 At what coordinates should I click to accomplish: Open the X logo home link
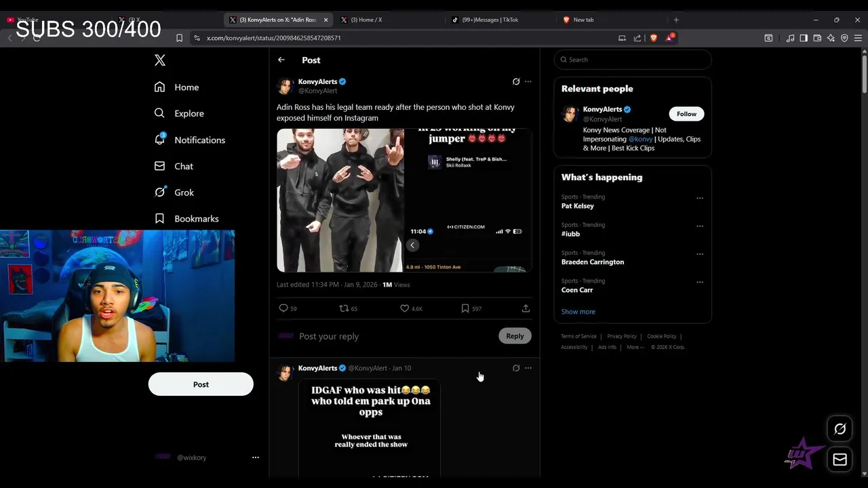(x=160, y=60)
